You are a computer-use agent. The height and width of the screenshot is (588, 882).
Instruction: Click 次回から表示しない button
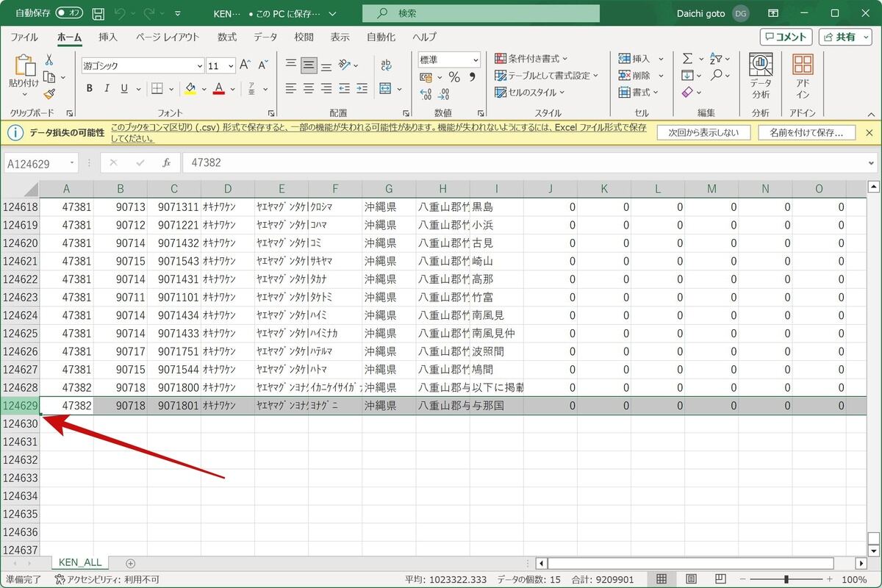[x=703, y=133]
